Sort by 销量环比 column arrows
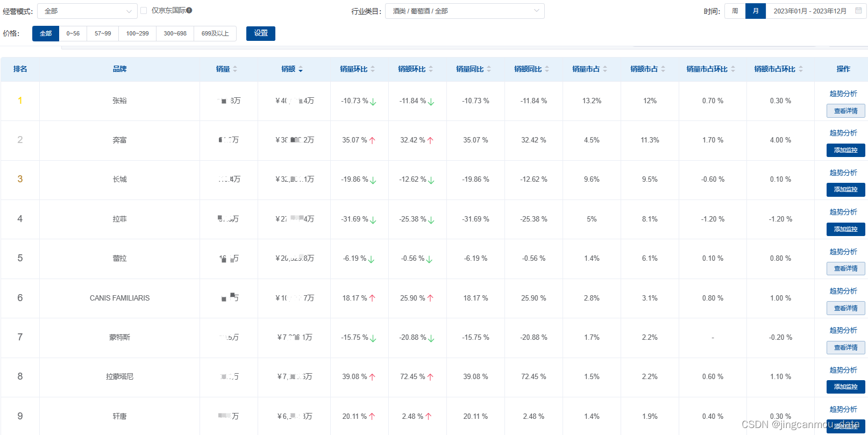Screen dimensions: 868x435 [x=373, y=69]
